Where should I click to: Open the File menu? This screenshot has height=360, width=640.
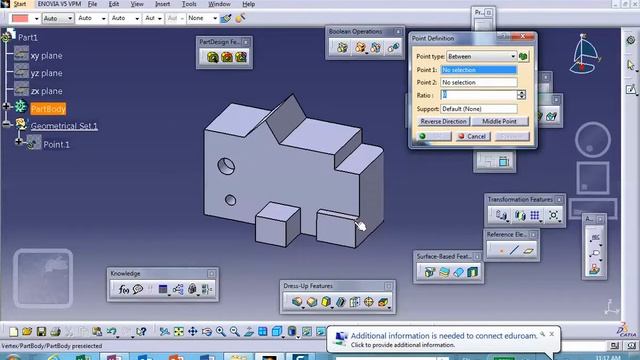click(x=92, y=4)
